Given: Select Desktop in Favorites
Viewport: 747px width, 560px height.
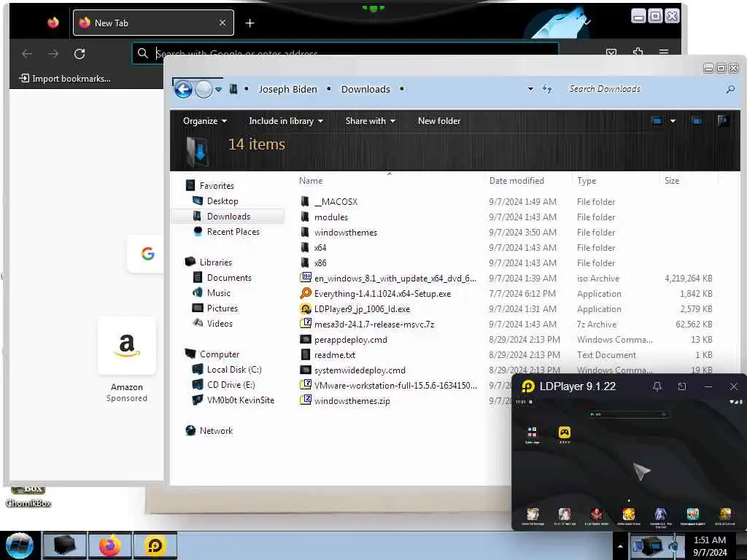Looking at the screenshot, I should pyautogui.click(x=222, y=201).
